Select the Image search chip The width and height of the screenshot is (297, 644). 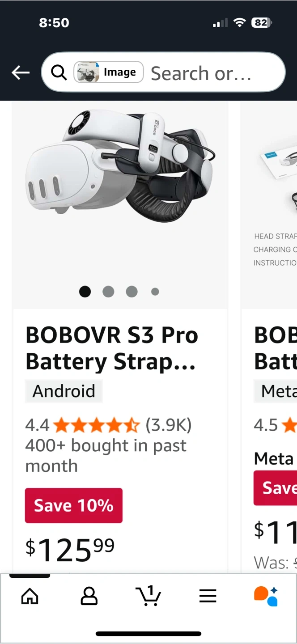coord(109,72)
